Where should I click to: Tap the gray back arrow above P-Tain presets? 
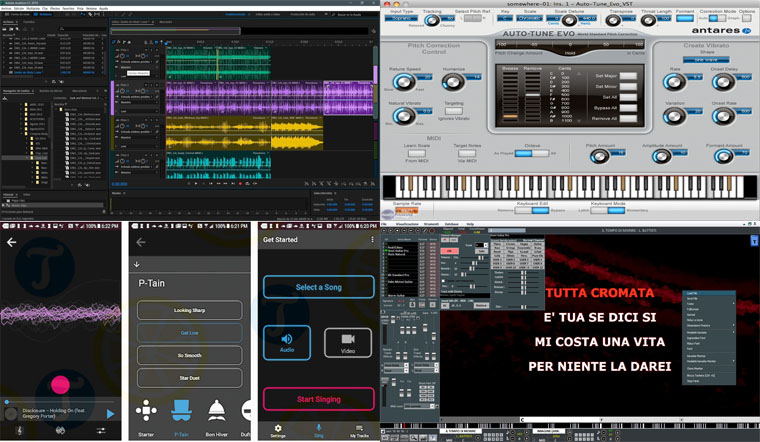(x=141, y=242)
